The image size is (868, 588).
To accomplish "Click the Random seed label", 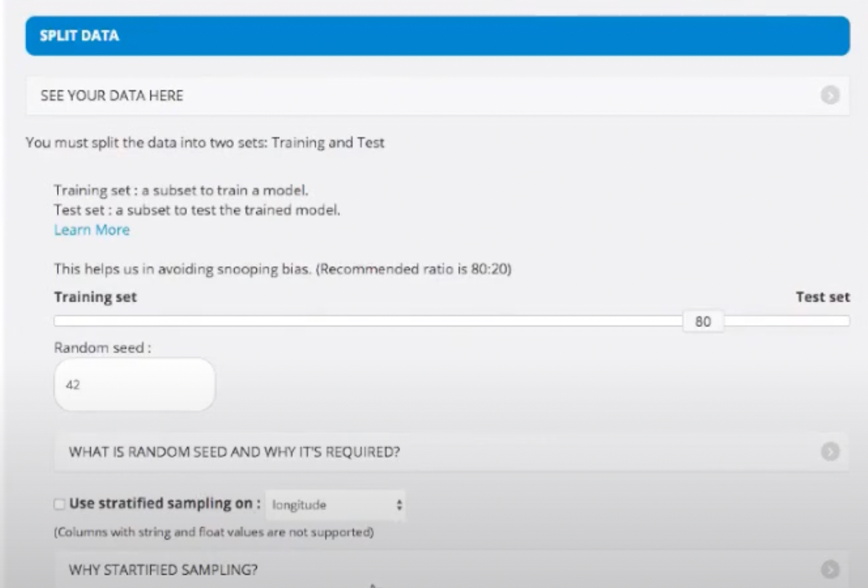I will [x=102, y=347].
